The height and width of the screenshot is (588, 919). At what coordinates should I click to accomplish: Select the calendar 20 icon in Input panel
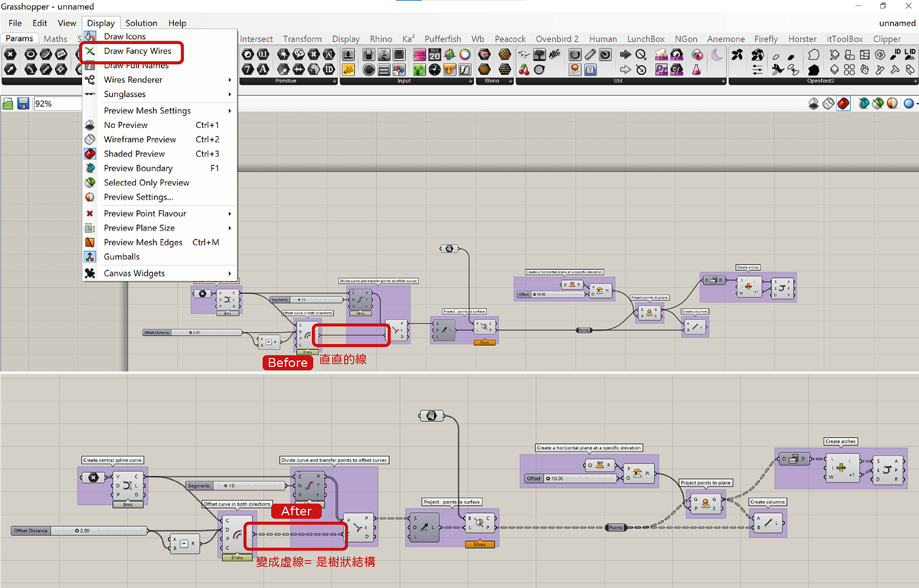click(x=435, y=54)
